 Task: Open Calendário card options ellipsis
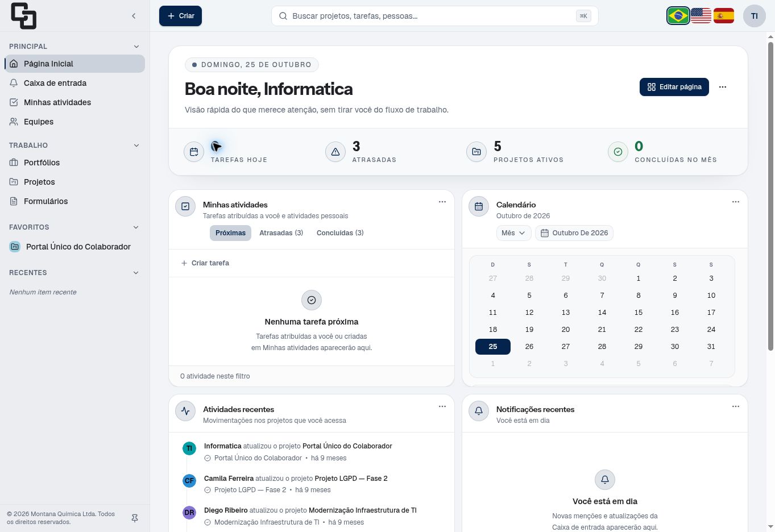(x=736, y=202)
